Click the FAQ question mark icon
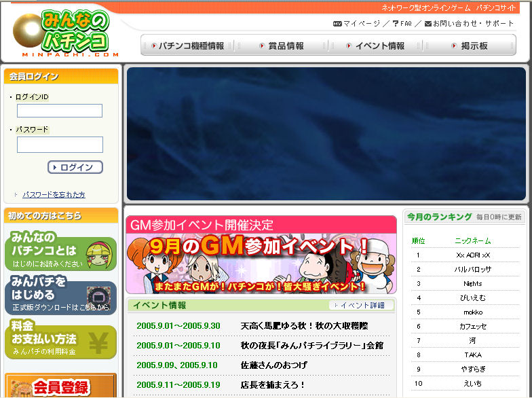 click(396, 24)
